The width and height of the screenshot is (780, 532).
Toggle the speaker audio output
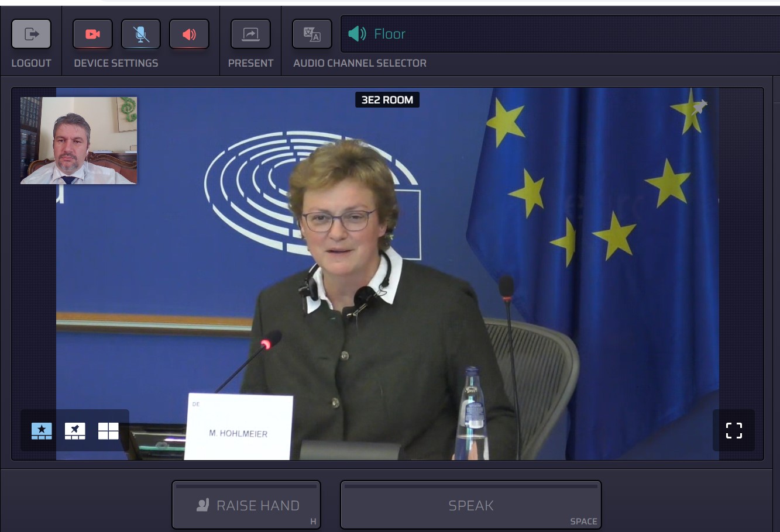(x=189, y=34)
